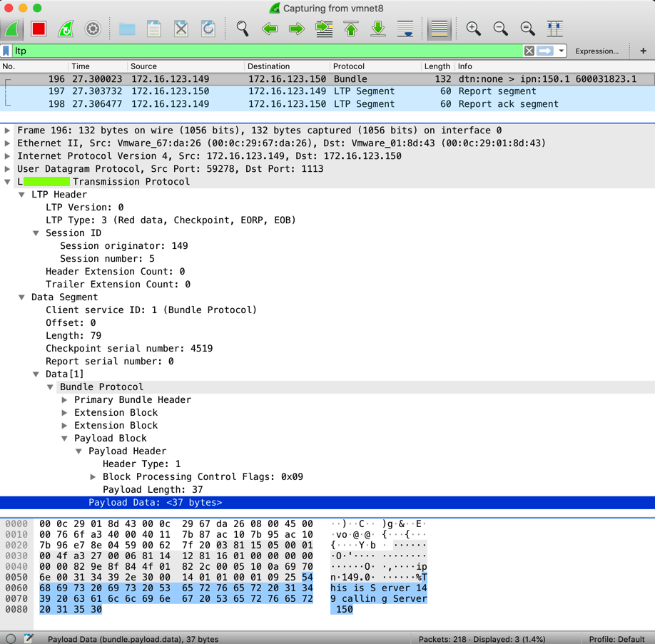This screenshot has height=644, width=655.
Task: Expand the Frame 196 tree row
Action: click(8, 131)
